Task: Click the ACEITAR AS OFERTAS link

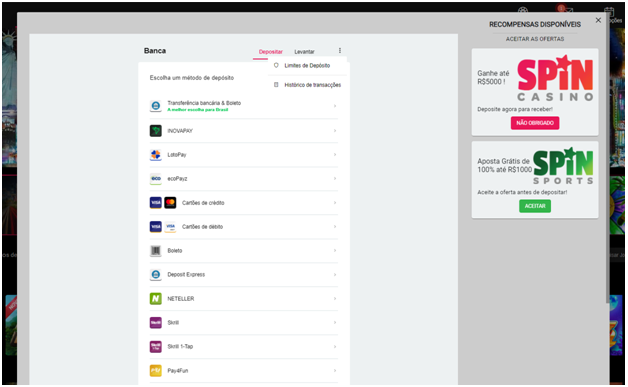Action: pyautogui.click(x=535, y=39)
